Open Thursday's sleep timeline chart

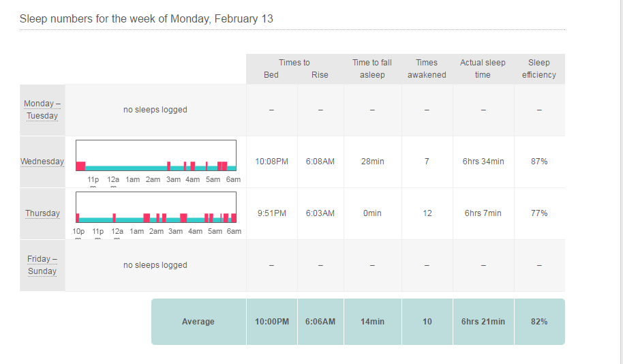coord(155,207)
